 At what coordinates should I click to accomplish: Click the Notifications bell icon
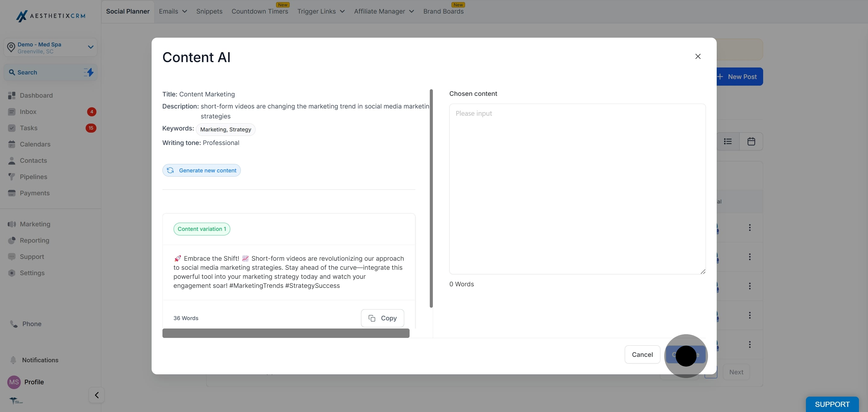coord(13,360)
